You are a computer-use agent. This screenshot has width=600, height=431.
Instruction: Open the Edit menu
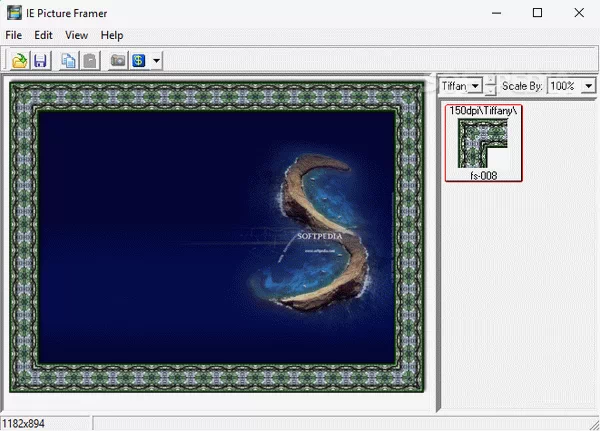tap(43, 35)
